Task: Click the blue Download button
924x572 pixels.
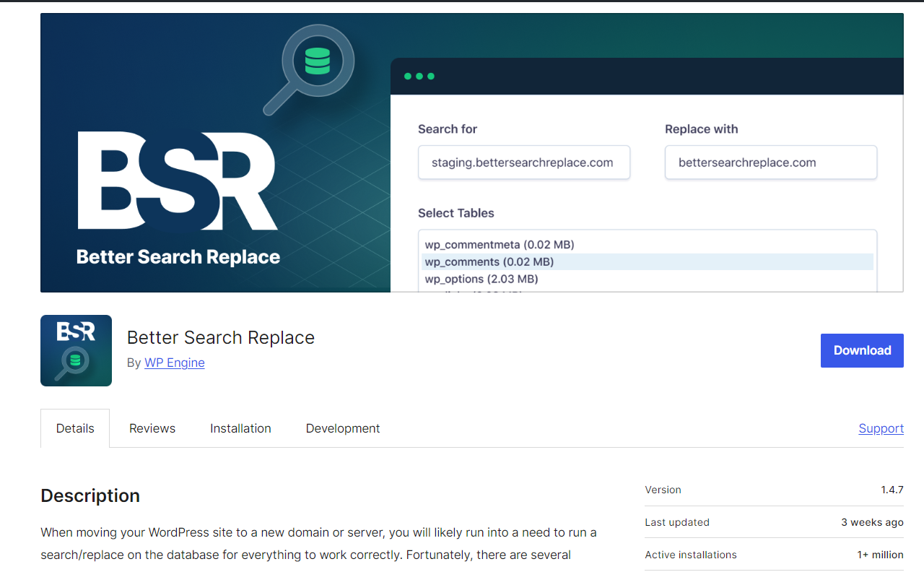Action: click(x=862, y=350)
